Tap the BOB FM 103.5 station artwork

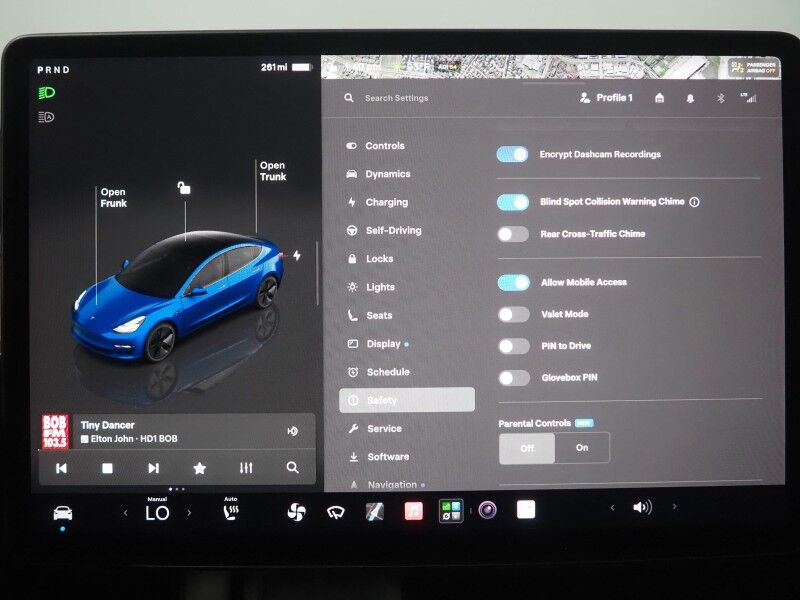click(55, 432)
